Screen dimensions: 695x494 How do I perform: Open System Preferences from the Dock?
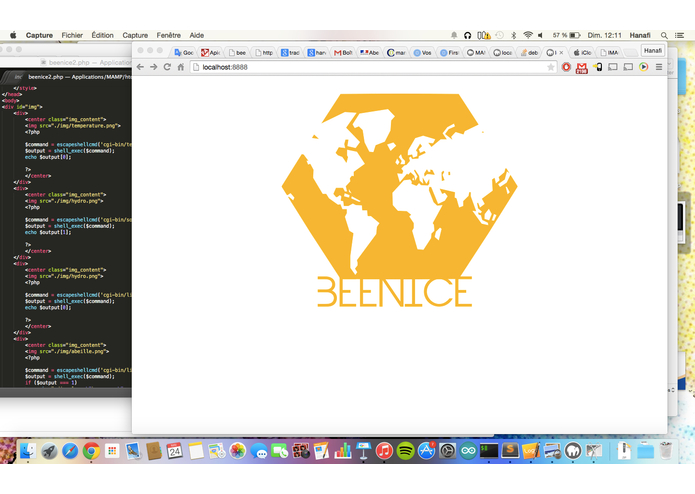tap(447, 451)
